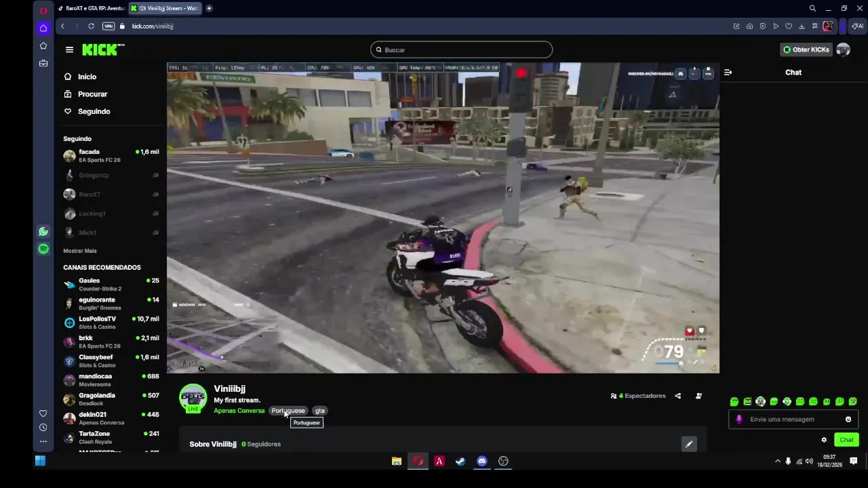Open Opera bookmarks star in sidebar
This screenshot has height=488, width=868.
tap(43, 46)
